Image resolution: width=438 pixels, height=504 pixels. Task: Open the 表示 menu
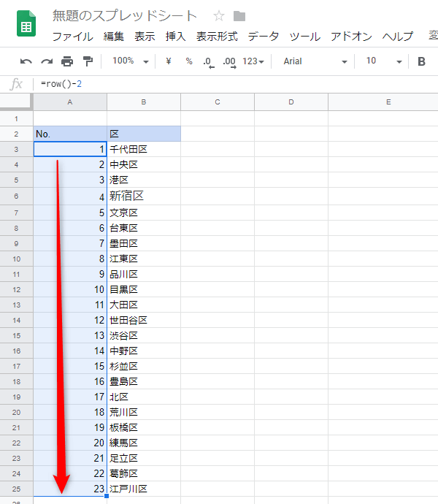145,37
